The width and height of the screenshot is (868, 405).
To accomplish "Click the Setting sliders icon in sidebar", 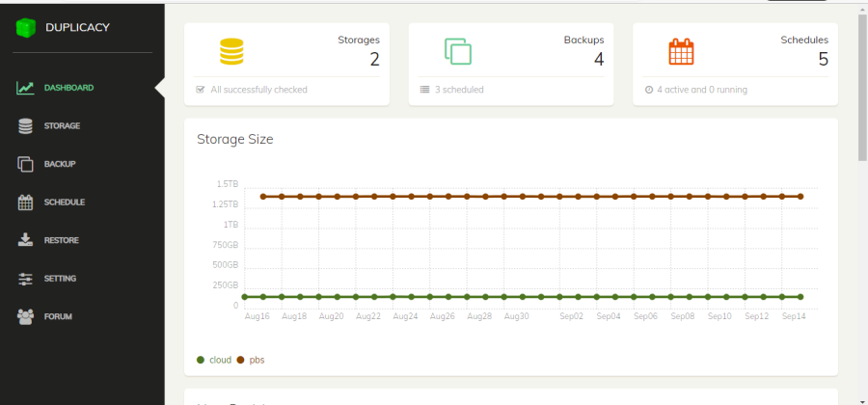I will tap(26, 279).
